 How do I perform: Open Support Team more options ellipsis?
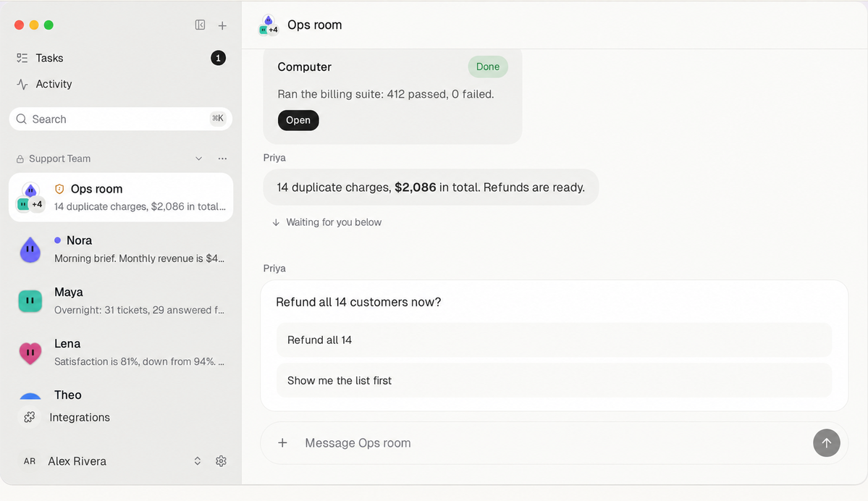(222, 159)
